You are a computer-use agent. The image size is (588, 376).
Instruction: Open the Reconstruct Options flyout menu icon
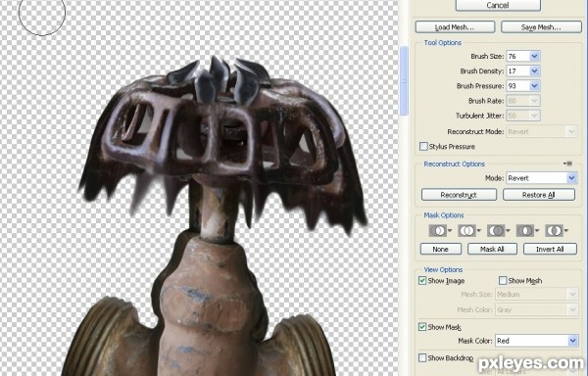click(568, 164)
